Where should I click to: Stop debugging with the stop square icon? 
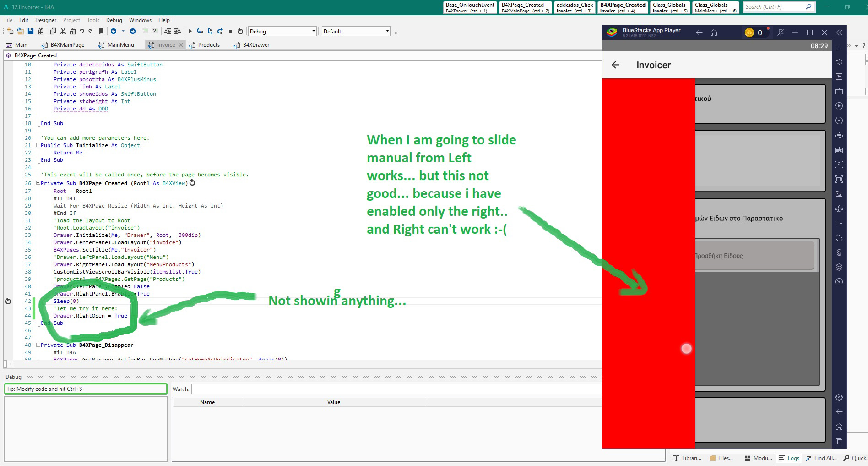point(230,31)
